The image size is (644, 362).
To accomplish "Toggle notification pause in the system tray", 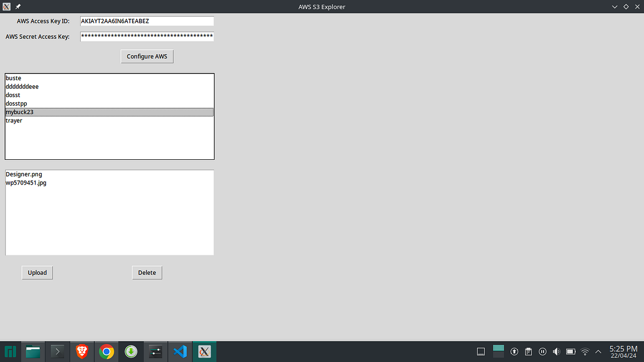I will point(543,351).
